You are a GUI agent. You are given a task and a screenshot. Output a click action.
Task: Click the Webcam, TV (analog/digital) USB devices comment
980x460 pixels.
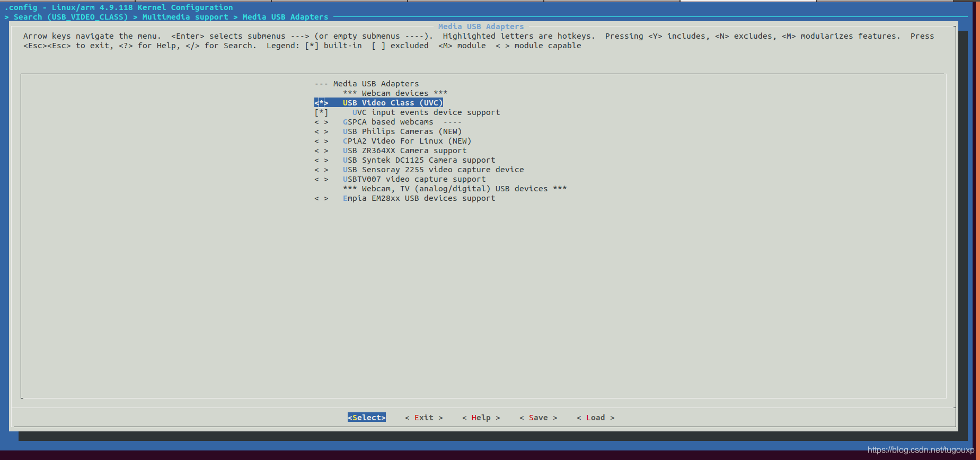click(x=455, y=189)
